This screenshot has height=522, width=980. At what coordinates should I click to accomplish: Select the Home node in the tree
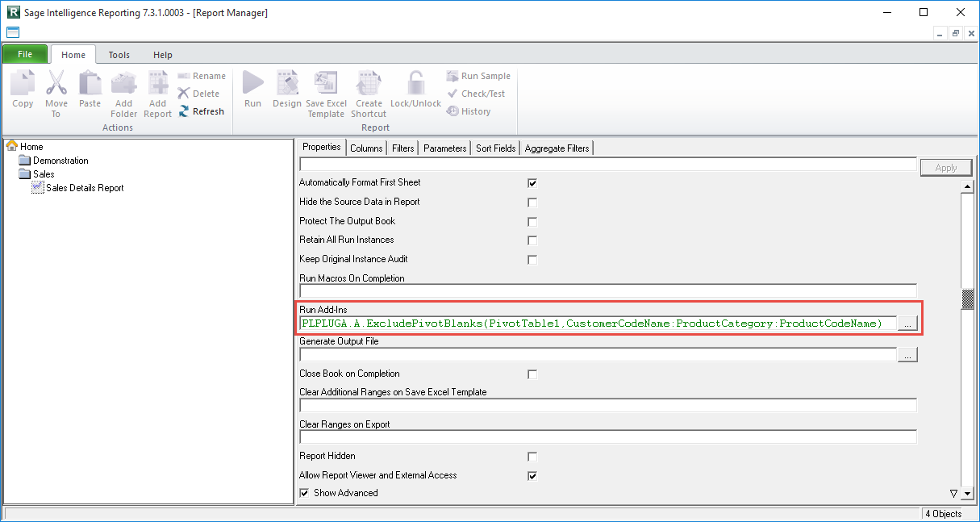click(x=25, y=147)
